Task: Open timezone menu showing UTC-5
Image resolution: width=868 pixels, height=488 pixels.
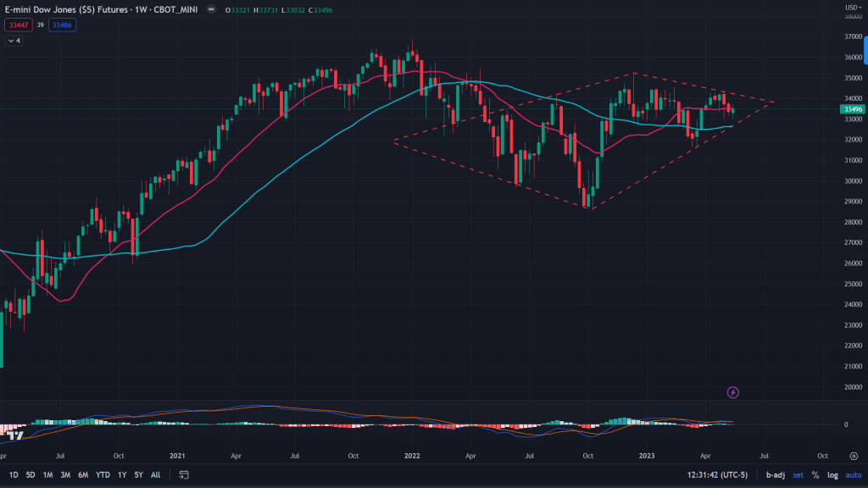Action: point(720,475)
